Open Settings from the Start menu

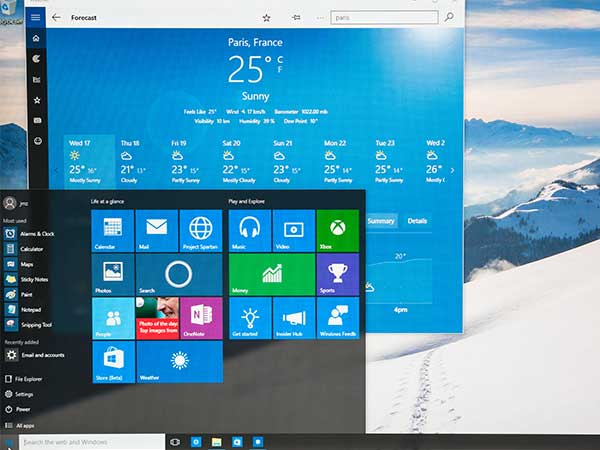pos(24,394)
